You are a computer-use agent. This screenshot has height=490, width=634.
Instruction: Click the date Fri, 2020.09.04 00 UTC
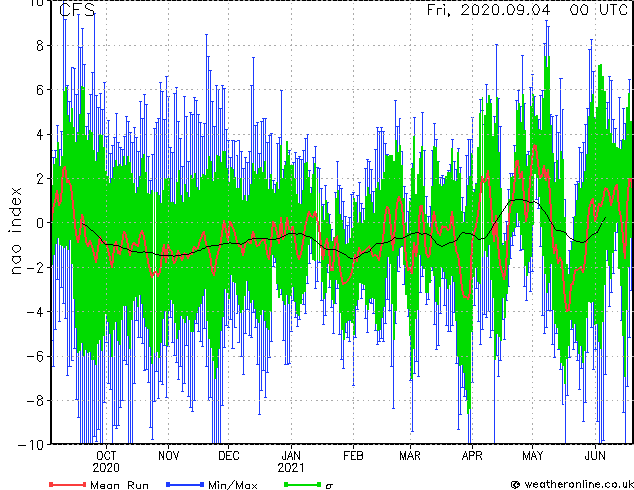(527, 10)
